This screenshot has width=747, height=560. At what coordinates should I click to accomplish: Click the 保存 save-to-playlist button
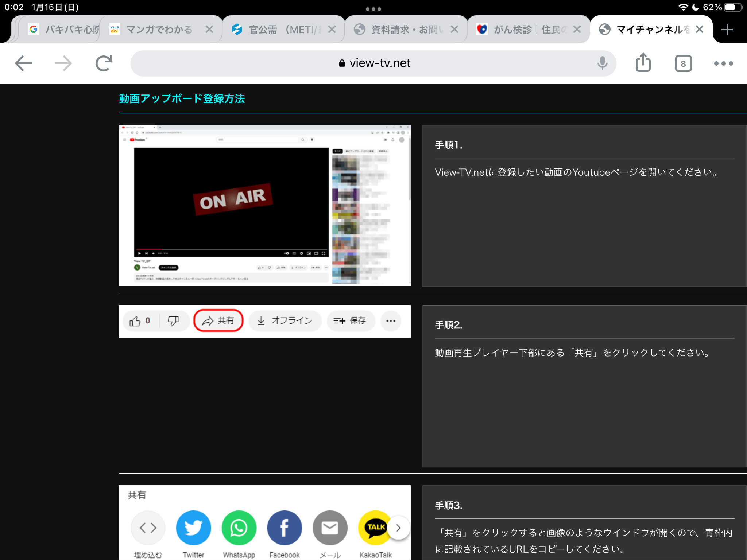[350, 321]
